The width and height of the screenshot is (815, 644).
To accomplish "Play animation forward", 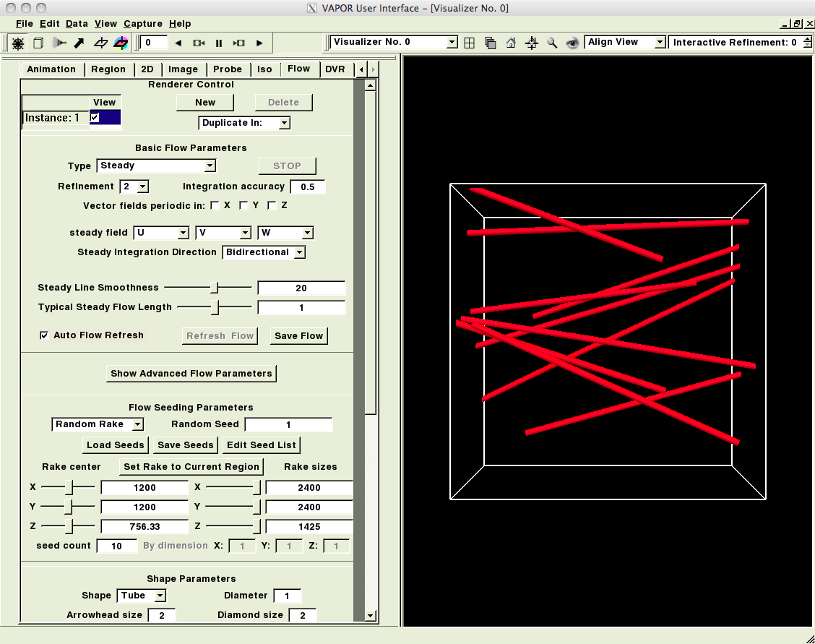I will pos(259,43).
